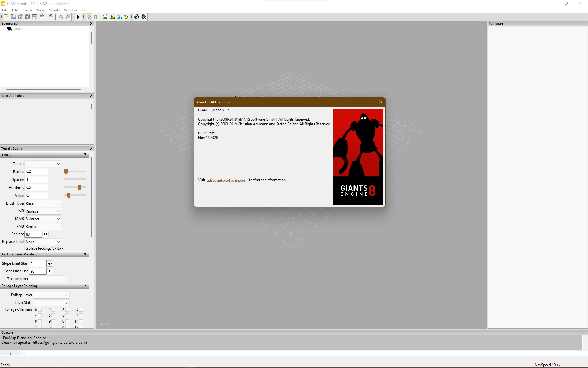
Task: Select the foliage paint tree icon
Action: 126,17
